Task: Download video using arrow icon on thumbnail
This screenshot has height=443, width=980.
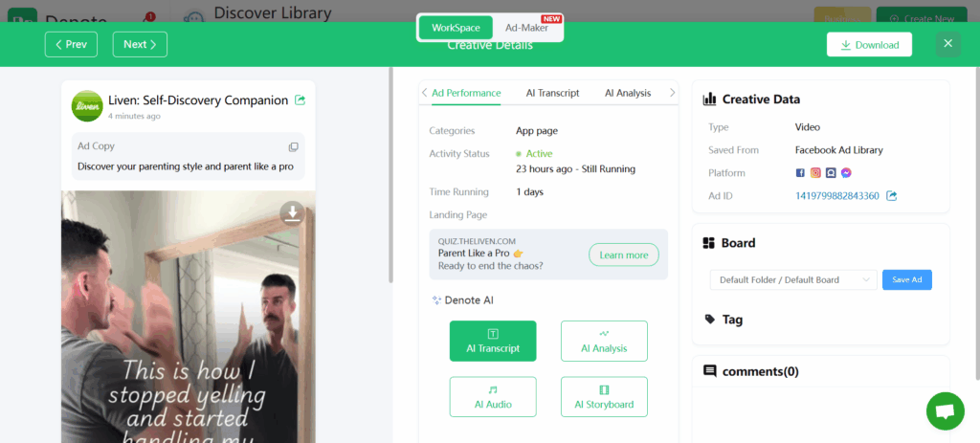Action: [292, 211]
